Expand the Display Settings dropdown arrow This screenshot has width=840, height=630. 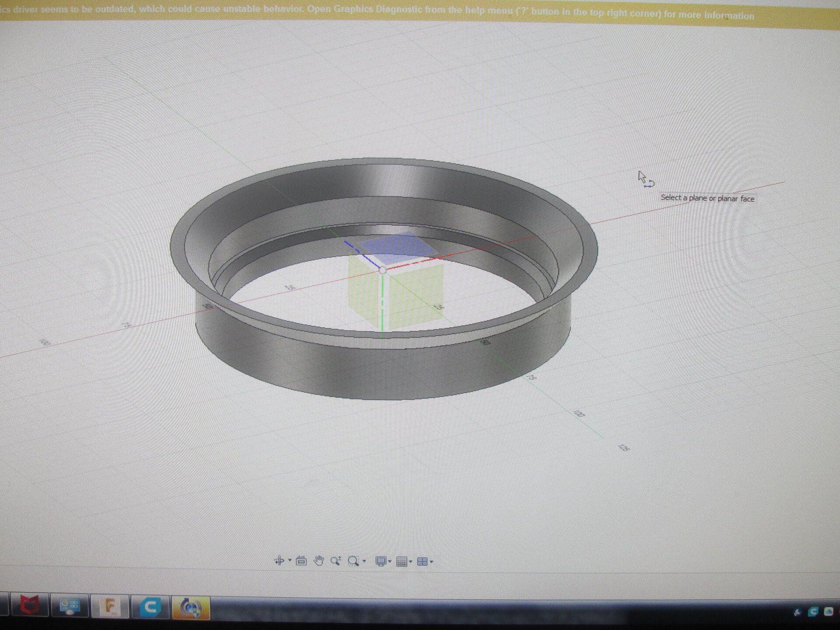tap(390, 562)
